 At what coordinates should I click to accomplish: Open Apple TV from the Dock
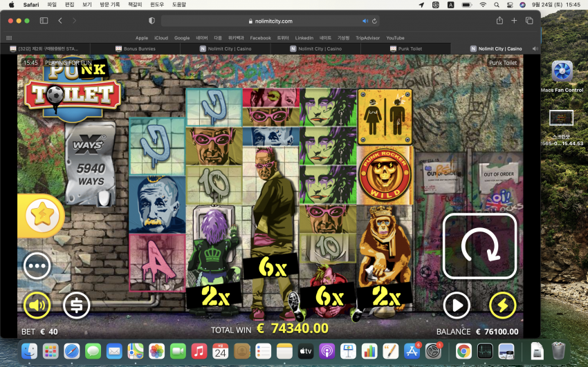pyautogui.click(x=306, y=351)
